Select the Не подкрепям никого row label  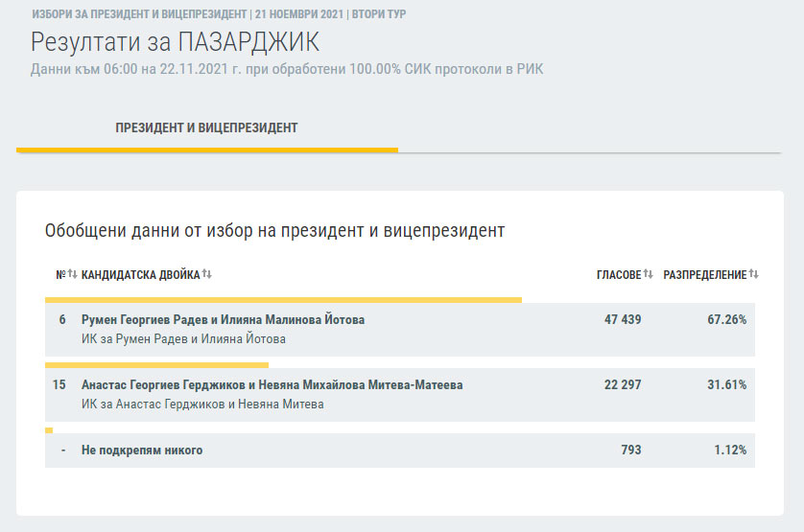(x=142, y=451)
